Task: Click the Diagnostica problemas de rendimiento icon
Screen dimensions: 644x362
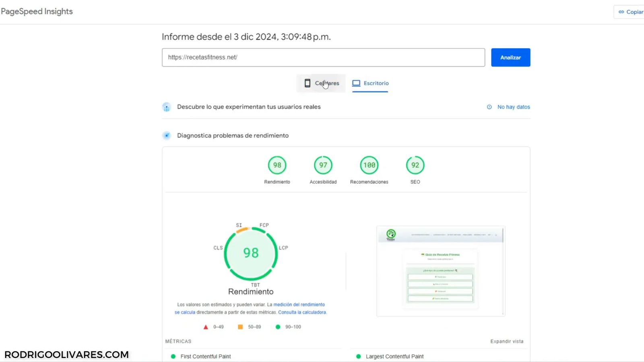Action: tap(166, 136)
